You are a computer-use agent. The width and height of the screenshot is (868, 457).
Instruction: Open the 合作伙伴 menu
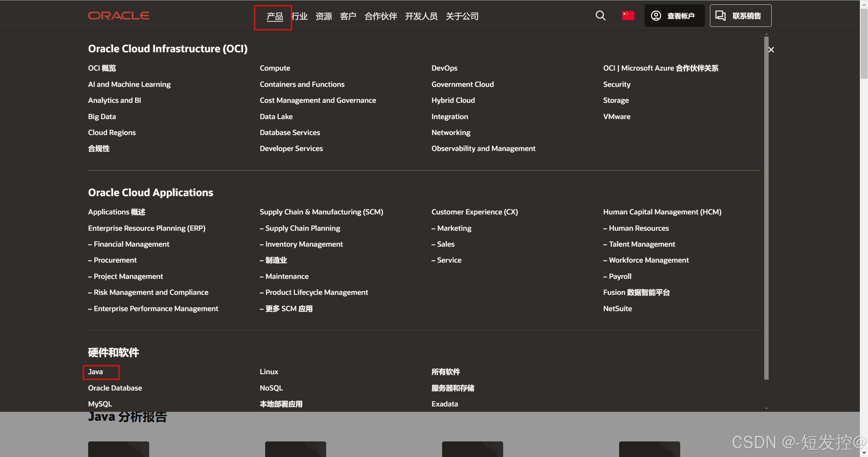(381, 16)
